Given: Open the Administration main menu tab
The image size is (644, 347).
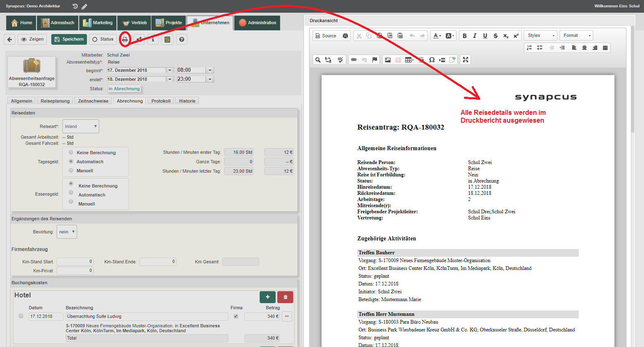Looking at the screenshot, I should pyautogui.click(x=257, y=23).
